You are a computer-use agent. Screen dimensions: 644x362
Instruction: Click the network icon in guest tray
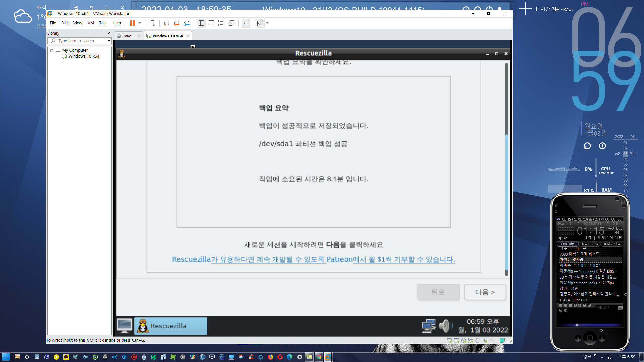click(x=429, y=326)
